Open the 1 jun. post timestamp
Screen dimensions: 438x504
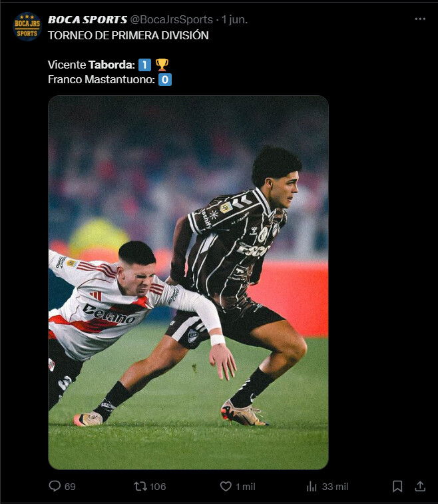(x=234, y=19)
